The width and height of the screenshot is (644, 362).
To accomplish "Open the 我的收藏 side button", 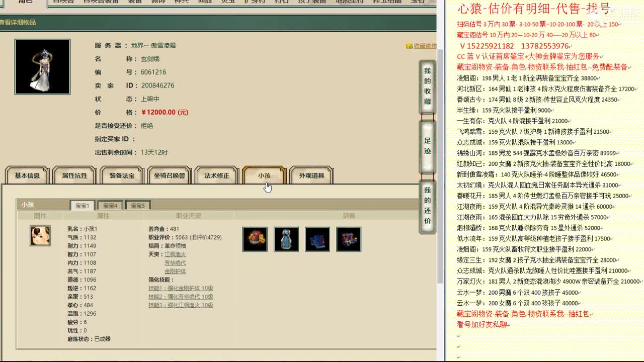I will [x=427, y=86].
